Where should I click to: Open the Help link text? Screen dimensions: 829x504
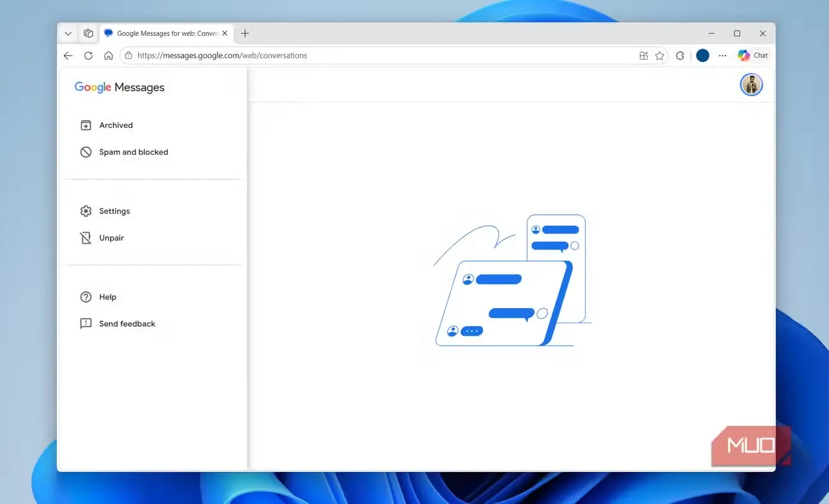[108, 297]
